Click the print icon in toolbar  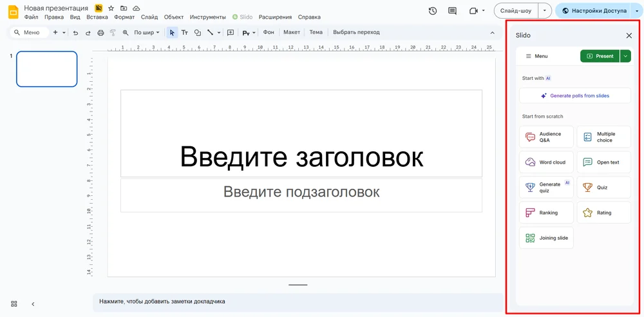pyautogui.click(x=100, y=32)
